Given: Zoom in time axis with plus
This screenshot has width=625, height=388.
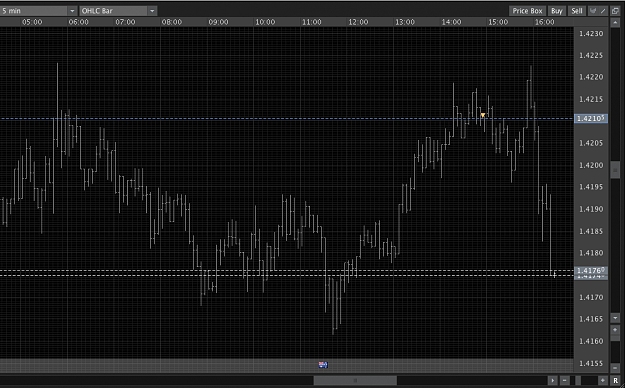Looking at the screenshot, I should pos(603,381).
